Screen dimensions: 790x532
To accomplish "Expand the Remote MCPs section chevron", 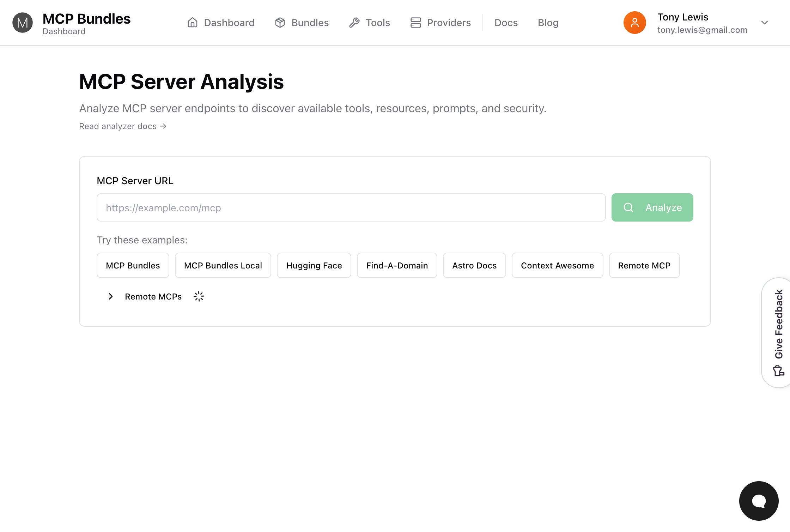I will click(111, 296).
